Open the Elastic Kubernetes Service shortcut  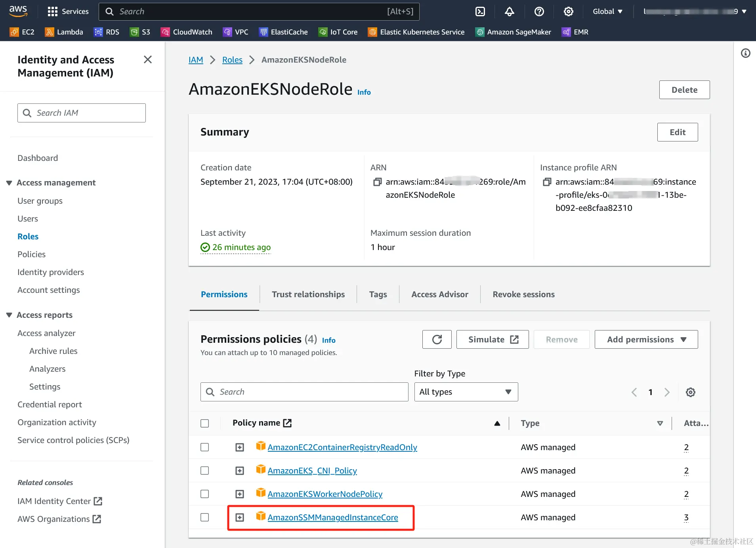(416, 32)
